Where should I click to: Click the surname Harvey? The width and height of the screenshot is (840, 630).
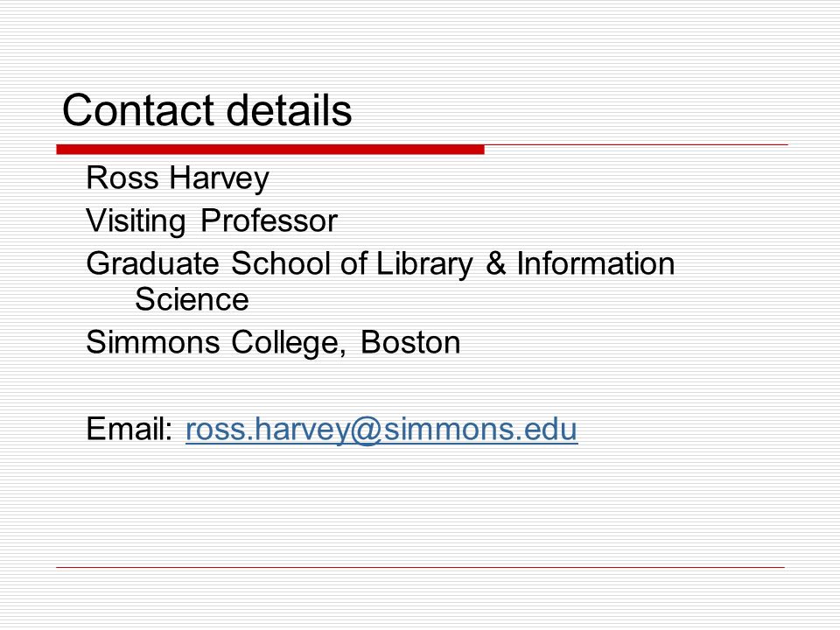pos(220,178)
